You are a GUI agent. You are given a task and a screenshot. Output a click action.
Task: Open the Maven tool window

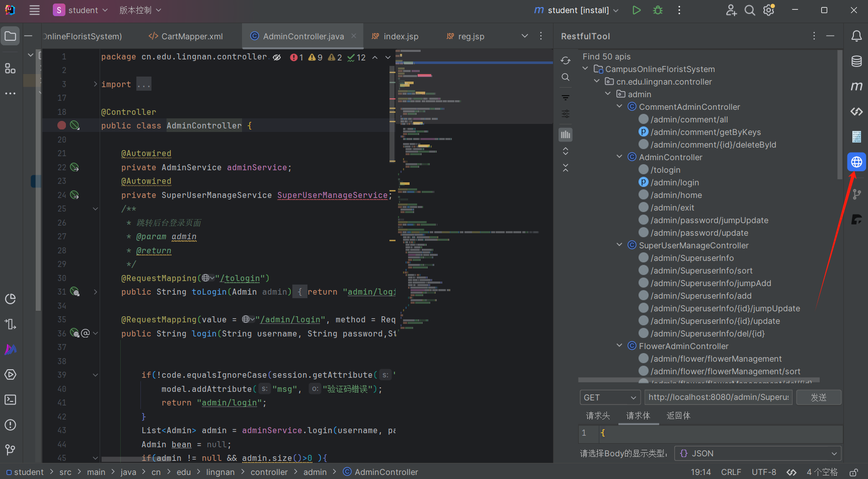pos(856,87)
